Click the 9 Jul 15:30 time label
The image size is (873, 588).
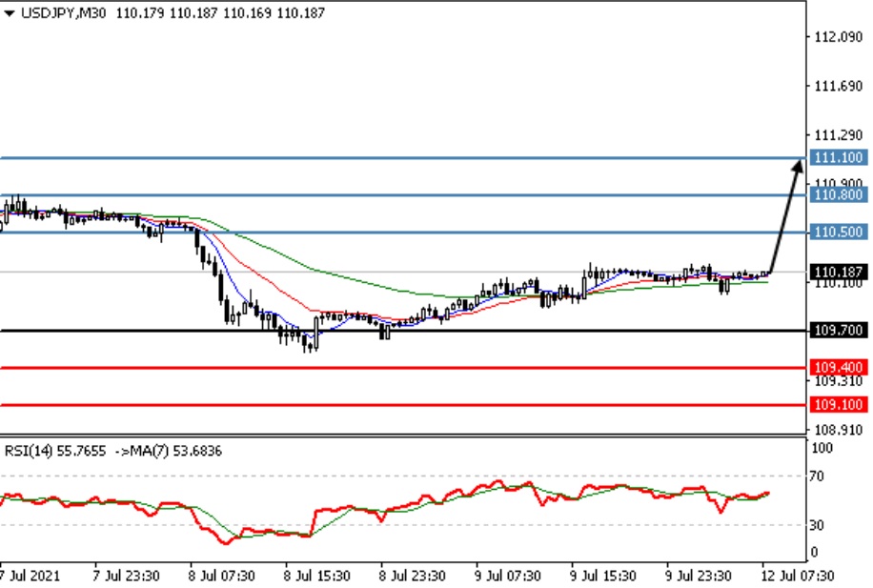(602, 576)
